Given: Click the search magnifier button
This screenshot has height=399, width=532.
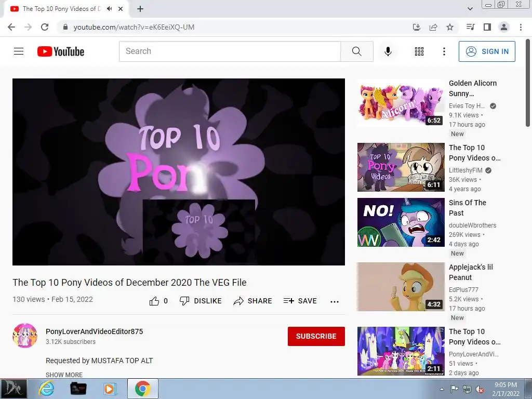Looking at the screenshot, I should tap(356, 51).
